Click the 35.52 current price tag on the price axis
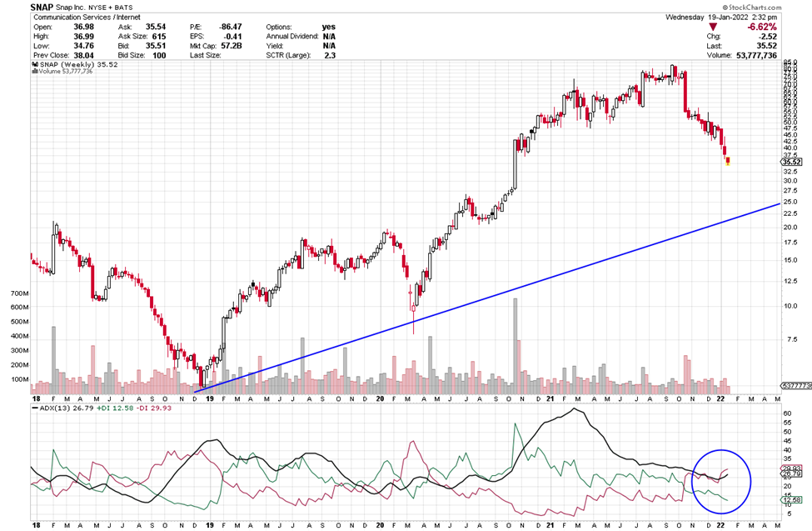The width and height of the screenshot is (812, 531). pyautogui.click(x=792, y=162)
